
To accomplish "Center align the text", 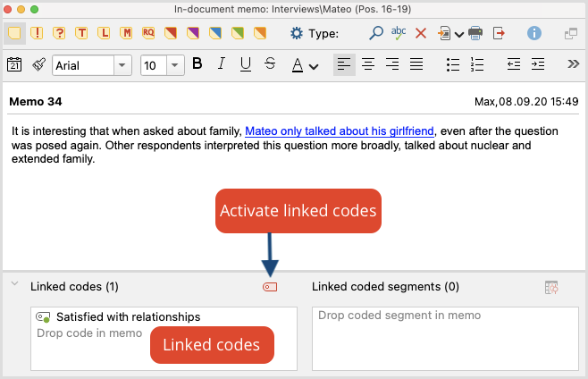I will [368, 64].
